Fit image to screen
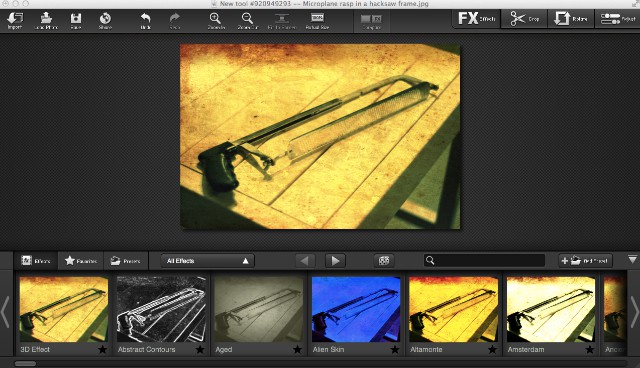 pyautogui.click(x=281, y=20)
